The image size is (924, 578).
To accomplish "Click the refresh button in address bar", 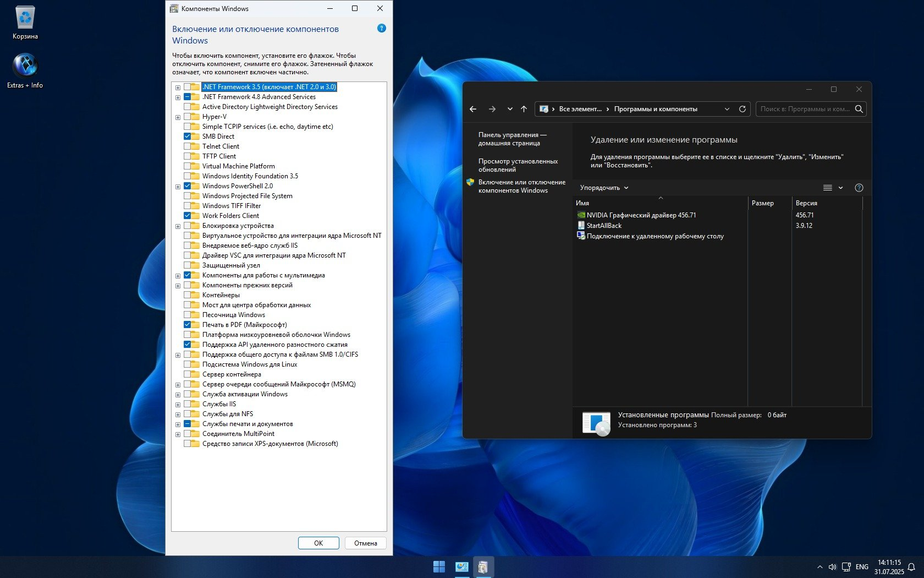I will click(742, 109).
